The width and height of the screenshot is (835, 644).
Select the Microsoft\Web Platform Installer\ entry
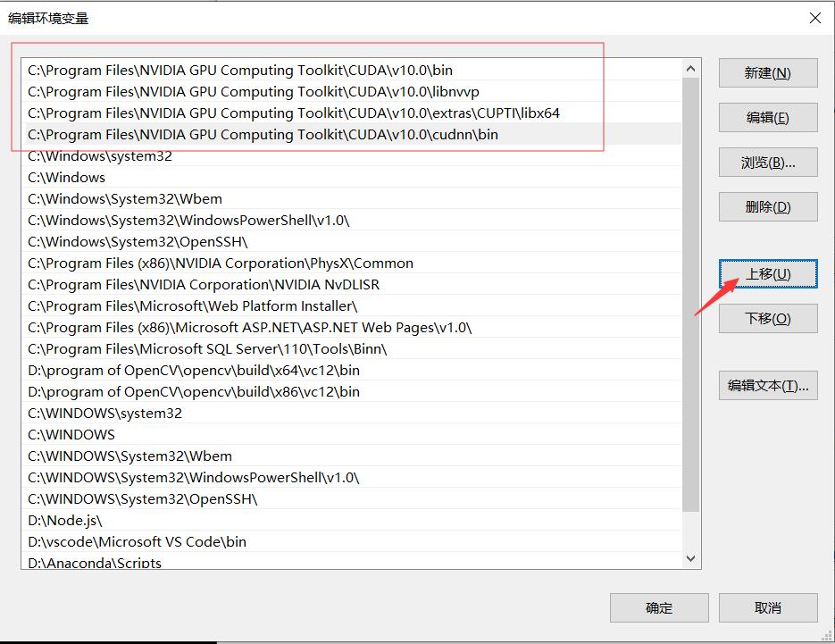click(352, 305)
